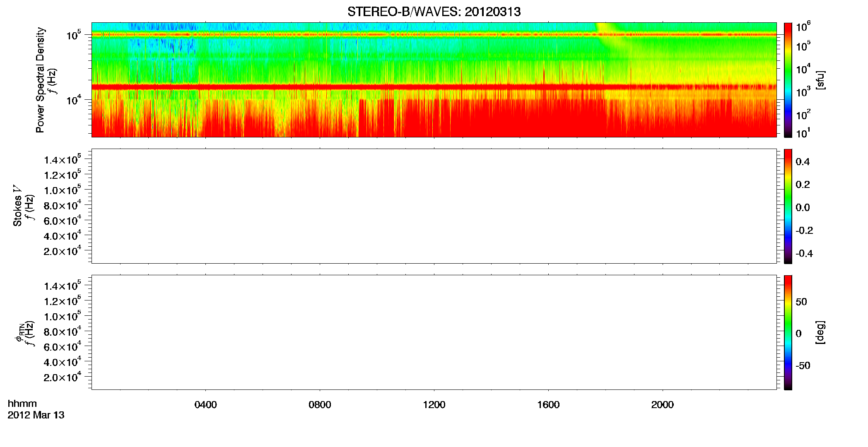Click the 1.4×10^5 label on Stokes V axis
868x447 pixels.
click(63, 160)
